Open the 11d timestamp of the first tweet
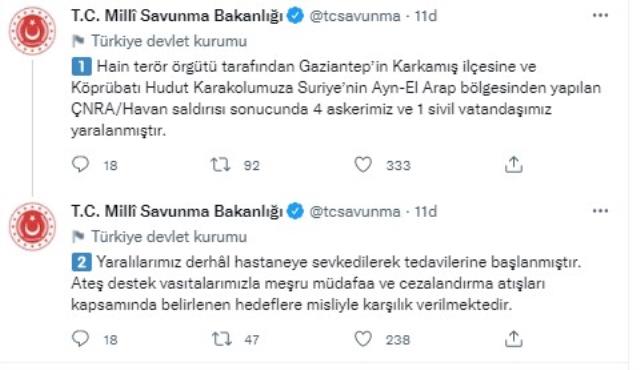The width and height of the screenshot is (640, 370). click(x=426, y=16)
